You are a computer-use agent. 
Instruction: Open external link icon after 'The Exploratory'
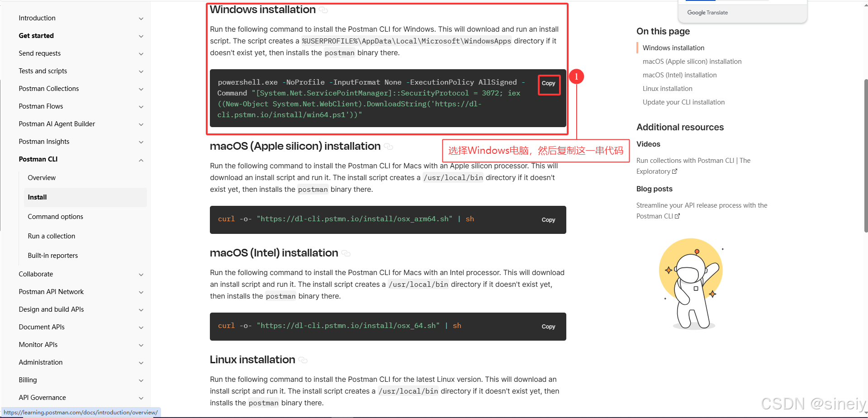pos(675,171)
